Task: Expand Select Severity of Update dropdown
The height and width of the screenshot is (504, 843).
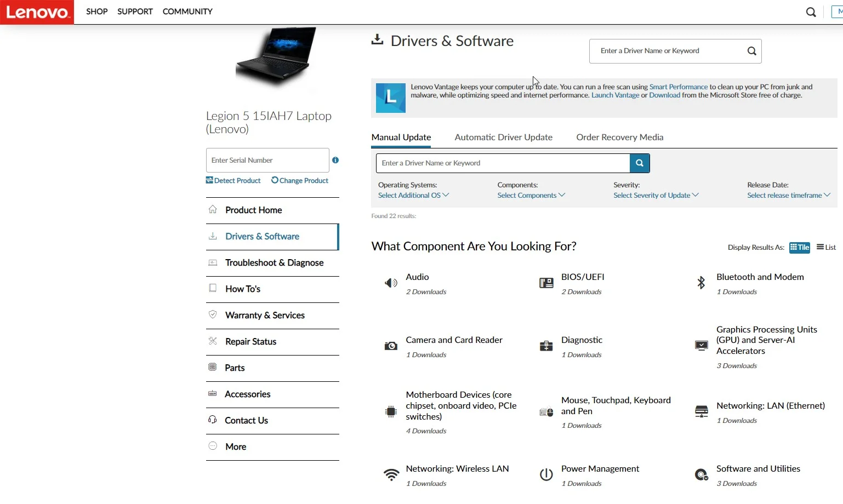Action: pyautogui.click(x=656, y=196)
